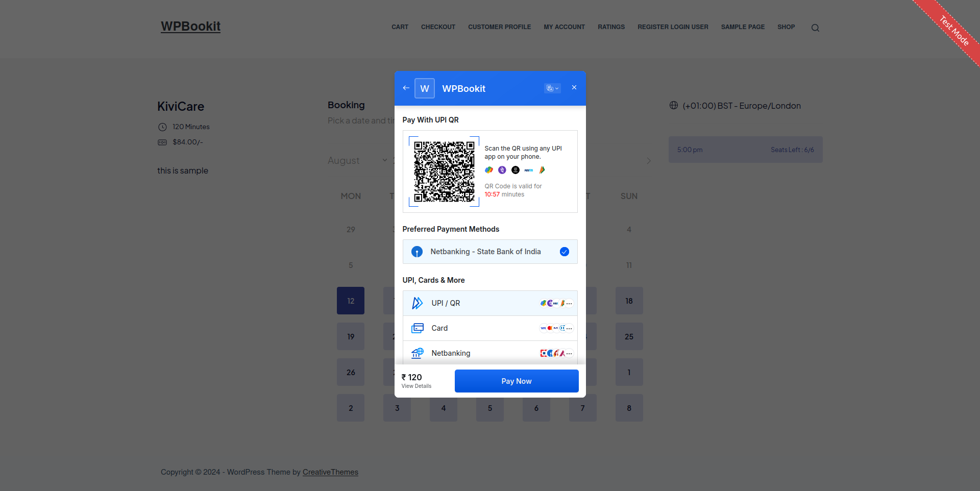Screen dimensions: 980x491
Task: Choose the Netbanking payment method
Action: (490, 353)
